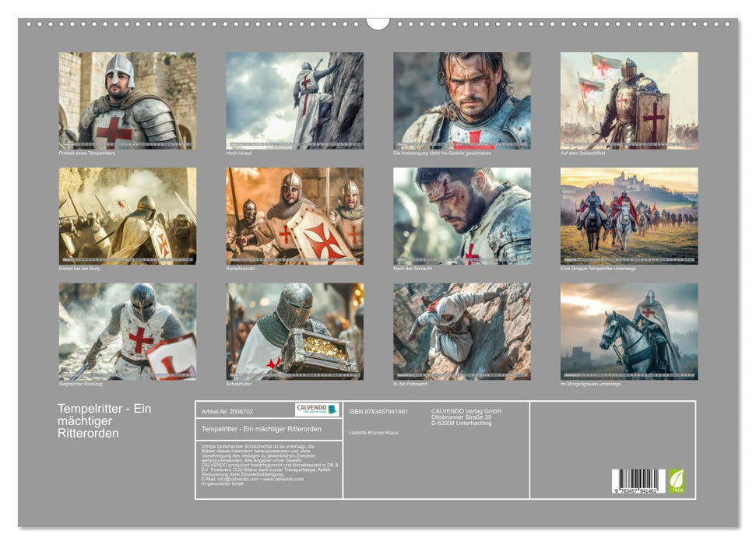Open the 'Auf dem Schlachtfeld' thumbnail
The height and width of the screenshot is (545, 756).
628,100
